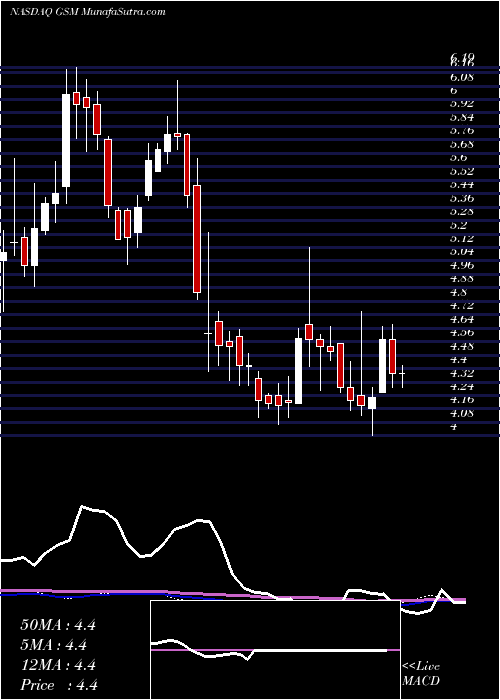Click the Price : 4.4 readout

tap(59, 685)
